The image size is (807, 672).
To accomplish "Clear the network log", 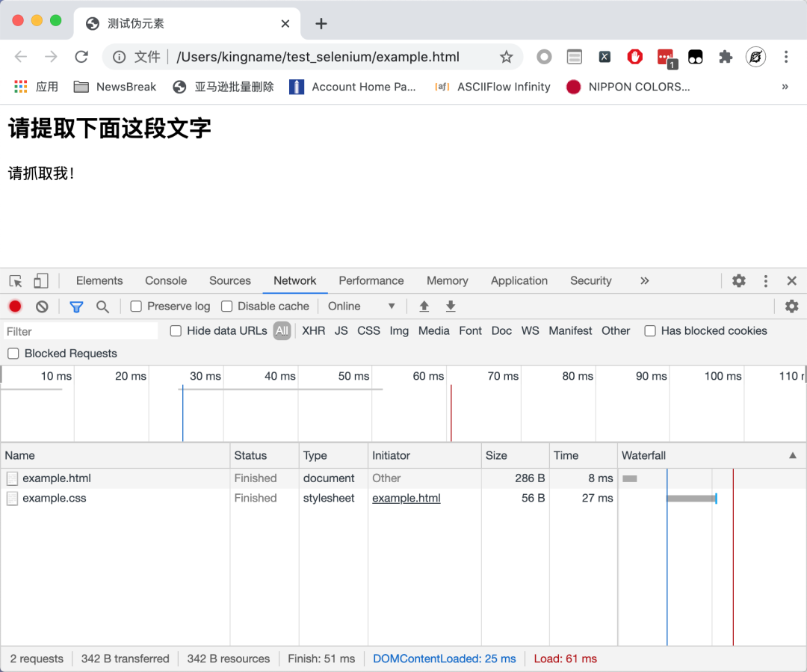I will click(x=42, y=306).
